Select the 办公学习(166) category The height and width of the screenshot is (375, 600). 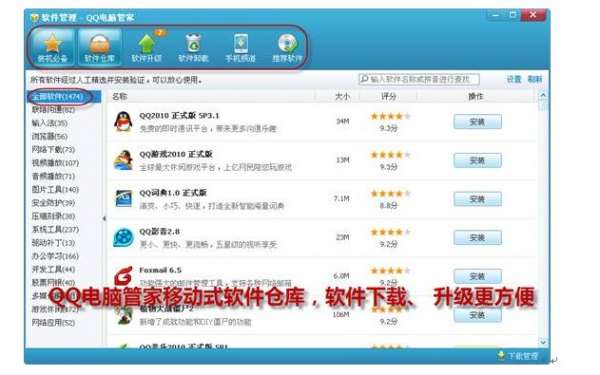point(55,256)
